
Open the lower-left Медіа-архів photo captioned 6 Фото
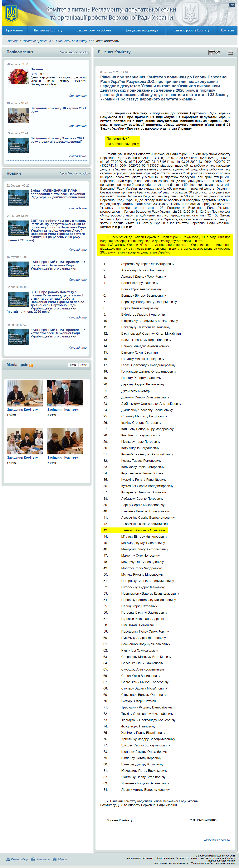click(25, 441)
